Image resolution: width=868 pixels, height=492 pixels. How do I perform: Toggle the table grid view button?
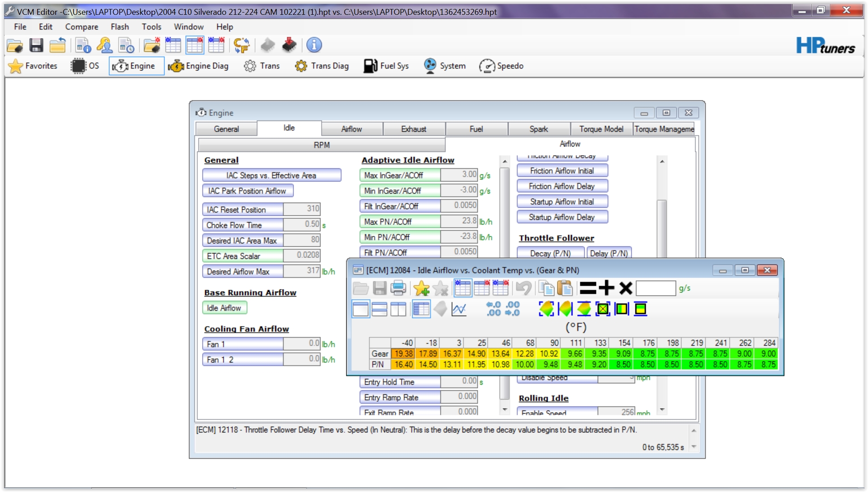point(421,309)
